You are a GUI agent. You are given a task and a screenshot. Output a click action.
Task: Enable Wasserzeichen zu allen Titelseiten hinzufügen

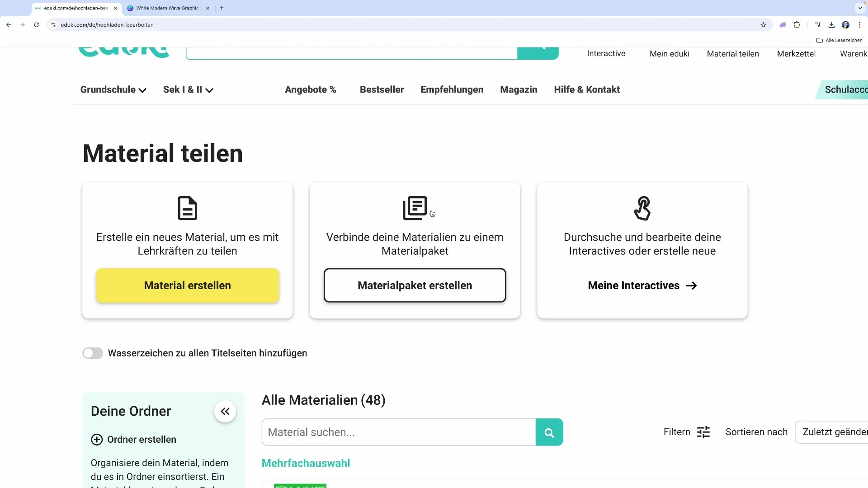pyautogui.click(x=93, y=353)
